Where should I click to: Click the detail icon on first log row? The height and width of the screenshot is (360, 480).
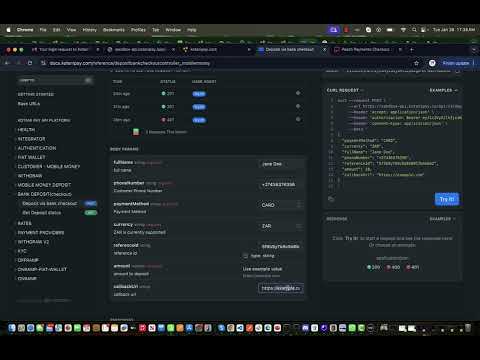coord(298,93)
